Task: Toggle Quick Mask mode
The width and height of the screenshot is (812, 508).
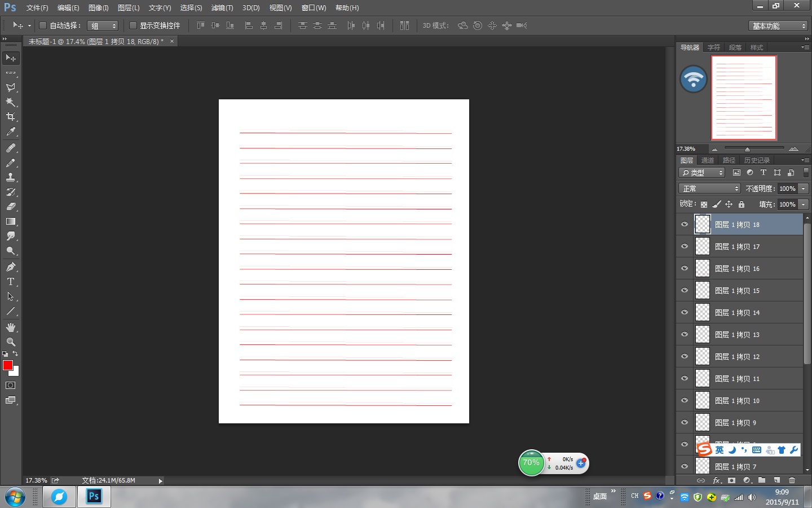Action: 11,386
